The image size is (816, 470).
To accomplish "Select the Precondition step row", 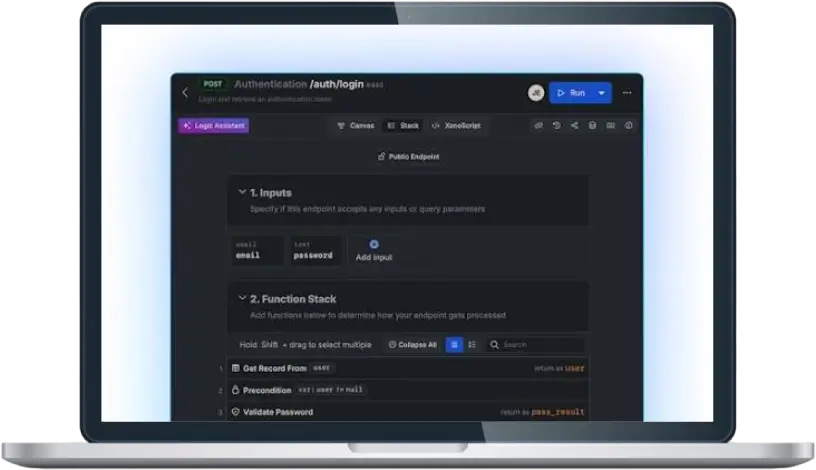I will [x=409, y=390].
